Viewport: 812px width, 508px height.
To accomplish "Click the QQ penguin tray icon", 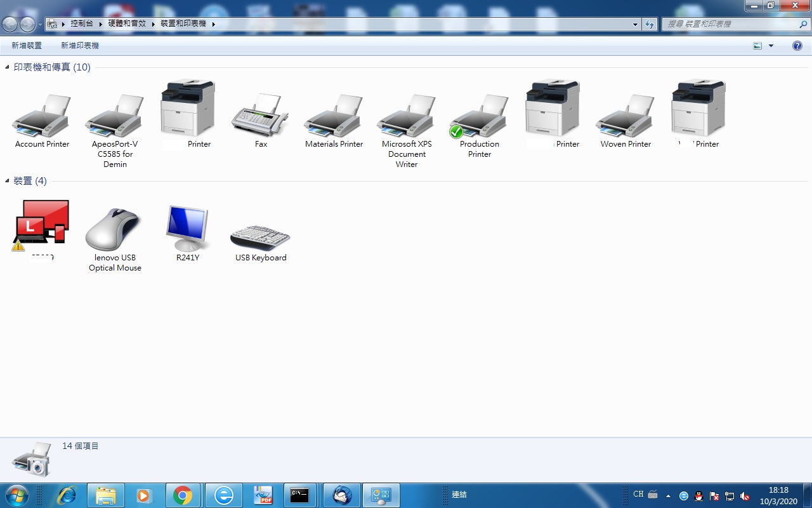I will 699,496.
